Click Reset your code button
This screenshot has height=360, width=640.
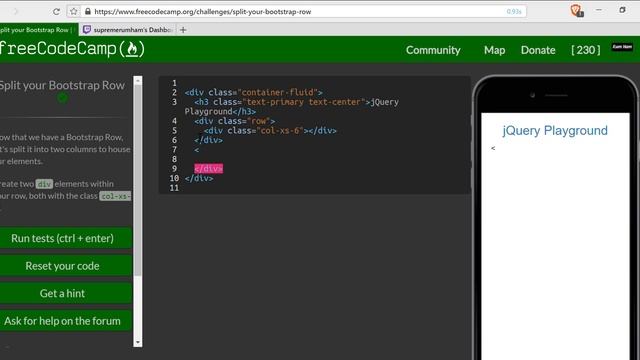65,266
